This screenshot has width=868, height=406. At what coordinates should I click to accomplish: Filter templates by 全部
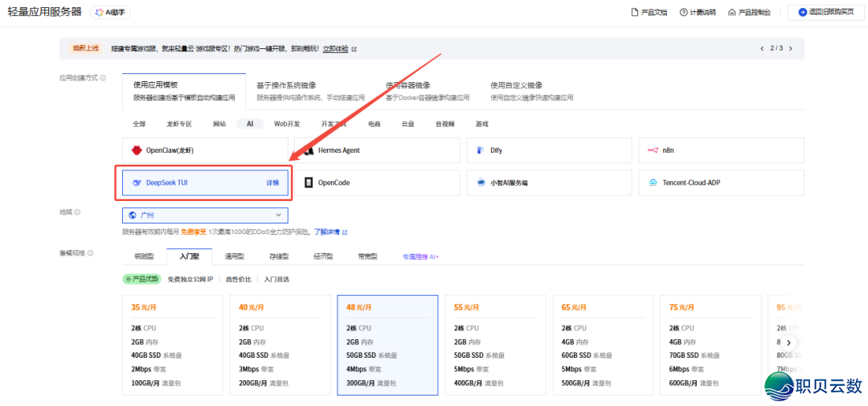(x=139, y=124)
